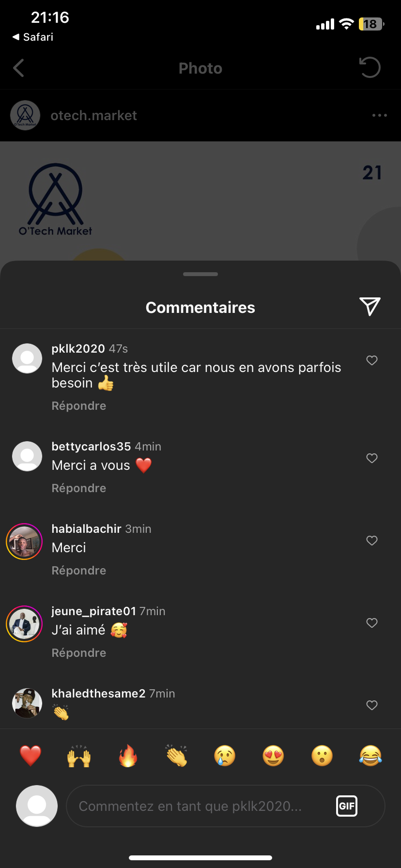Reply to bettycarlos35's comment
The width and height of the screenshot is (401, 868).
coord(79,488)
